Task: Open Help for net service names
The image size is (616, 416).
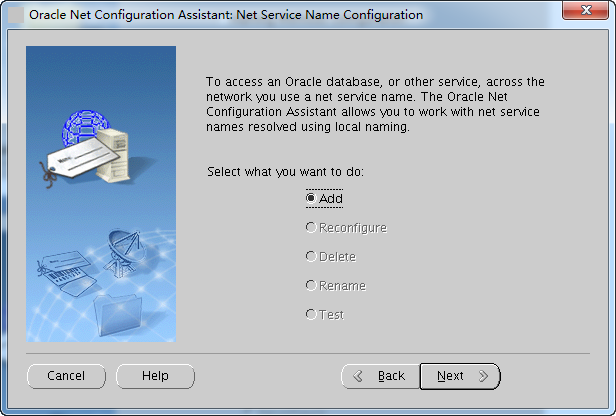Action: [155, 376]
